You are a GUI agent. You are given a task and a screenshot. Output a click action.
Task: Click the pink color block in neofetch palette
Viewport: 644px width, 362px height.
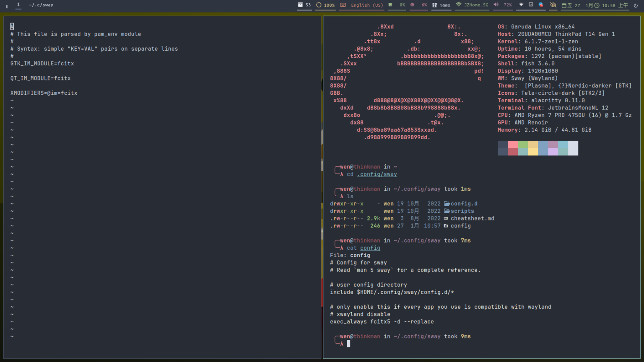click(513, 145)
